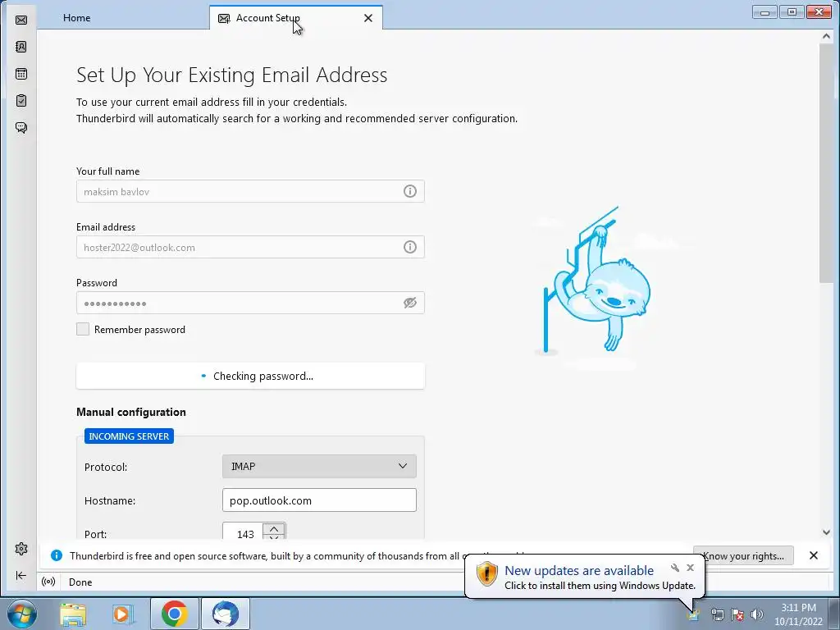Increase the Port number with up arrow

(x=274, y=529)
